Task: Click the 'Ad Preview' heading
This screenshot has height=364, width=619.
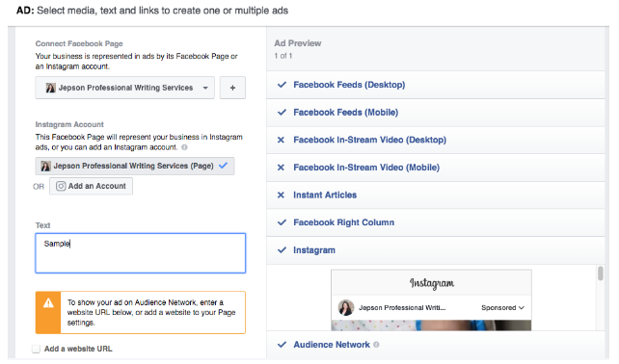Action: click(298, 43)
